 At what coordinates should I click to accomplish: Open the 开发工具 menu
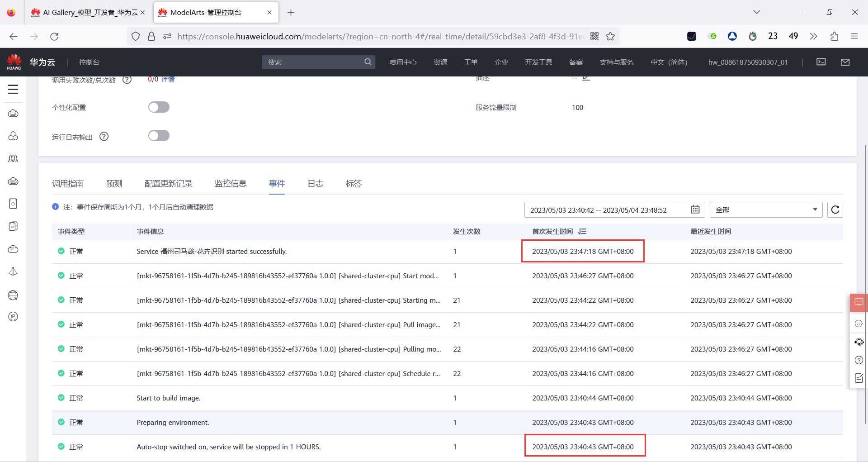pos(538,62)
